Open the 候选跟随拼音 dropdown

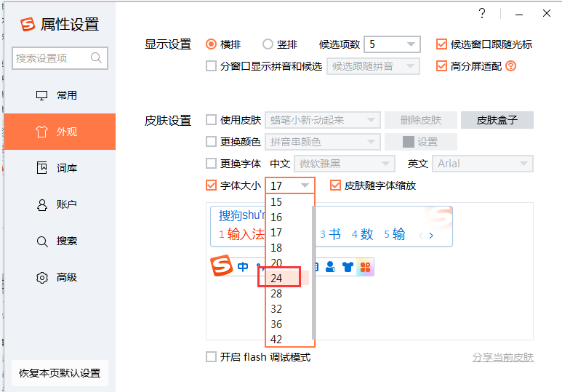pos(373,66)
